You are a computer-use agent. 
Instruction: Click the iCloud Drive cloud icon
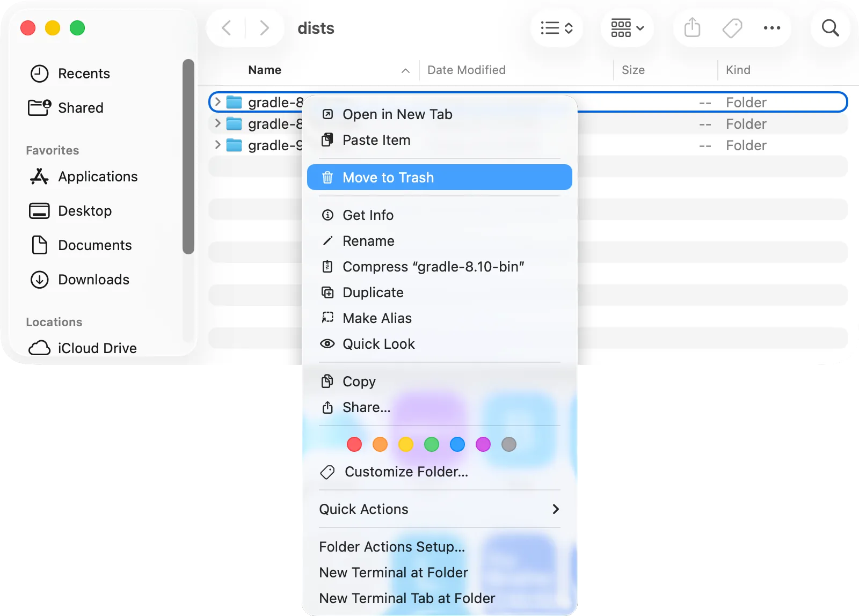pos(39,348)
